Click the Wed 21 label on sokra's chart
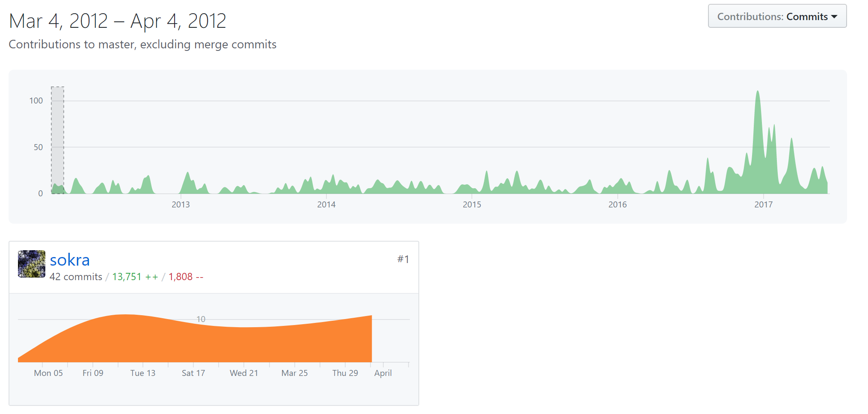 pos(244,373)
